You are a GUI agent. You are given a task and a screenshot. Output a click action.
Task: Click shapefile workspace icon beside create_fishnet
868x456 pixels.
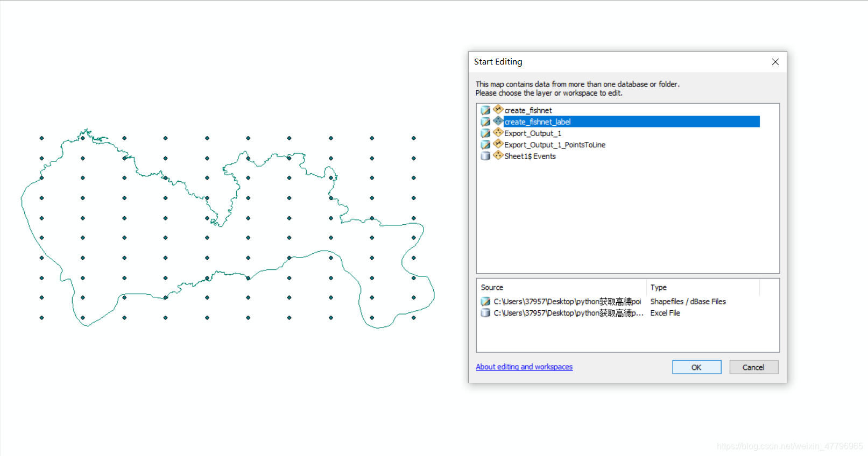pyautogui.click(x=485, y=110)
